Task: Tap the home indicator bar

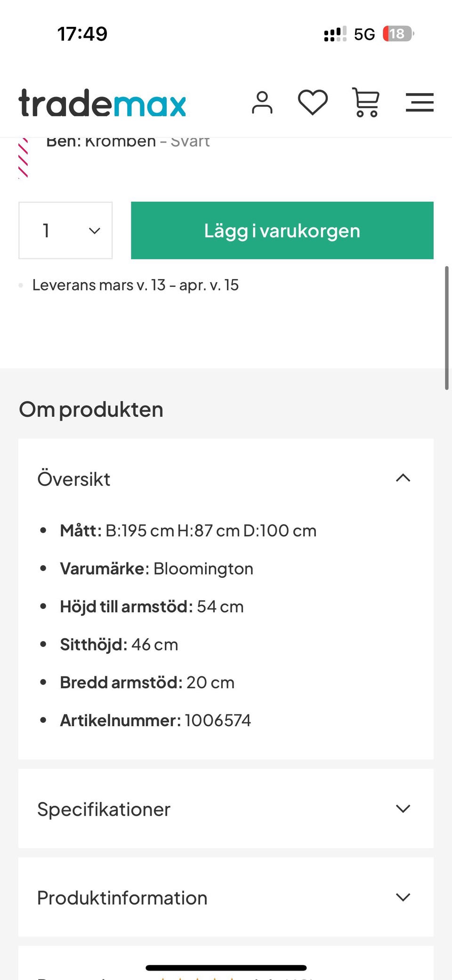Action: click(x=226, y=968)
